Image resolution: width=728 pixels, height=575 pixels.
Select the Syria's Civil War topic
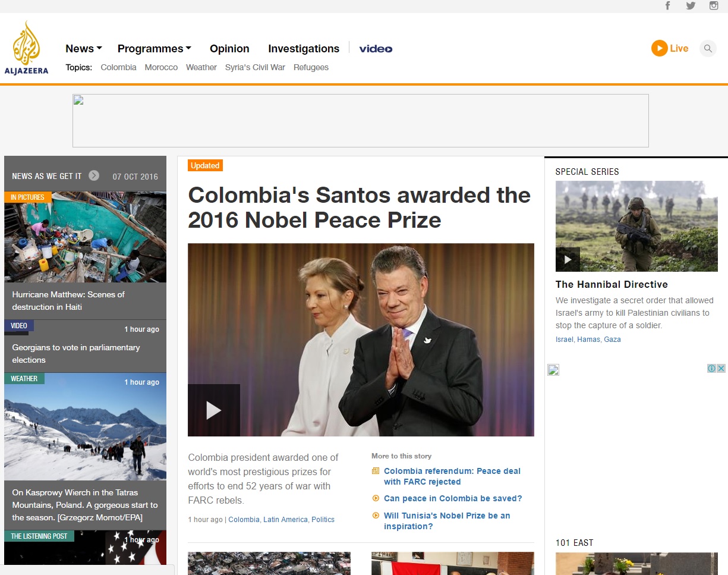click(x=255, y=67)
